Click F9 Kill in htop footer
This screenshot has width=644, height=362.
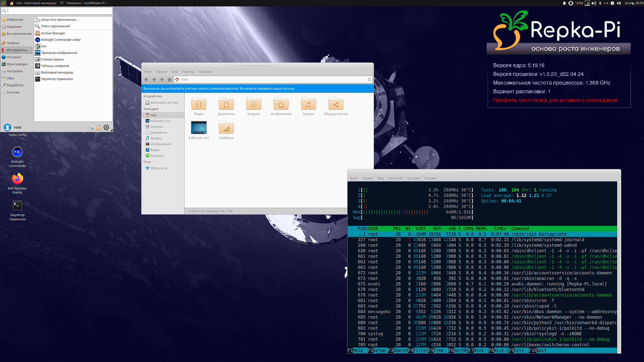pos(518,350)
